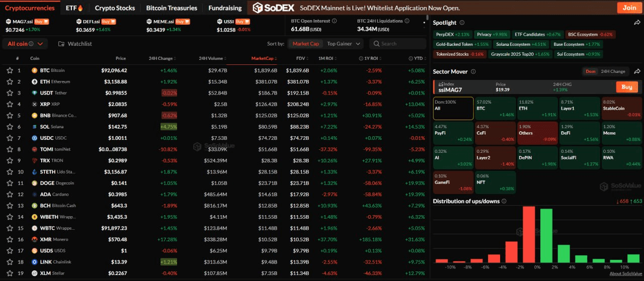Star Bitcoin to add to watchlist

tap(10, 70)
